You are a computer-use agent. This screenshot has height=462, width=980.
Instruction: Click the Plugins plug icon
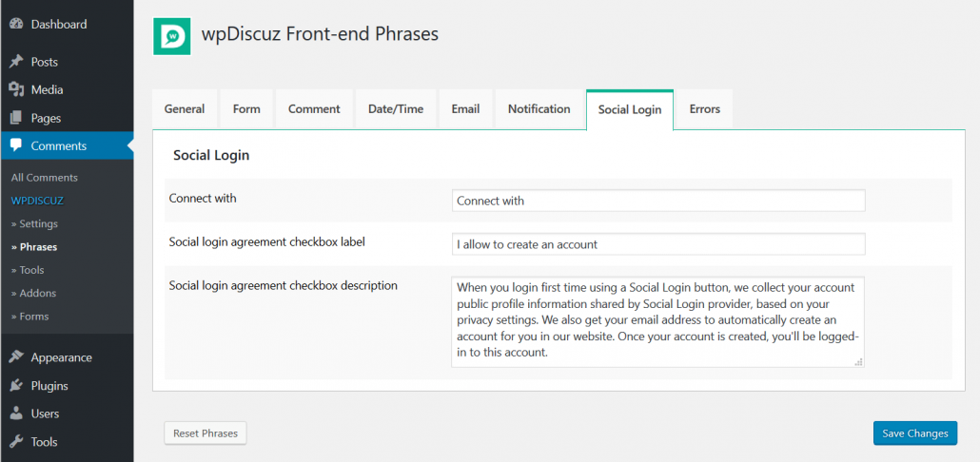point(16,386)
